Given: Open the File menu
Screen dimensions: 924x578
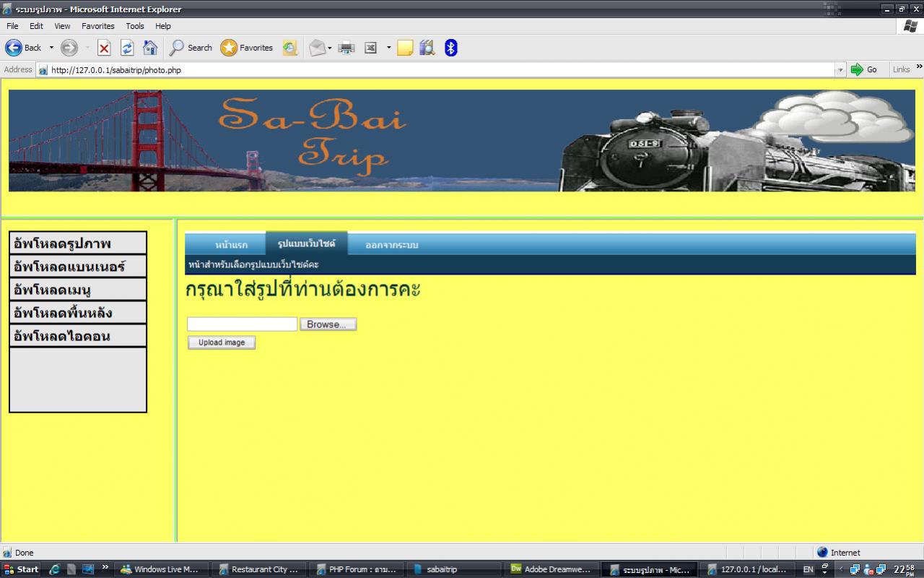Looking at the screenshot, I should [12, 26].
